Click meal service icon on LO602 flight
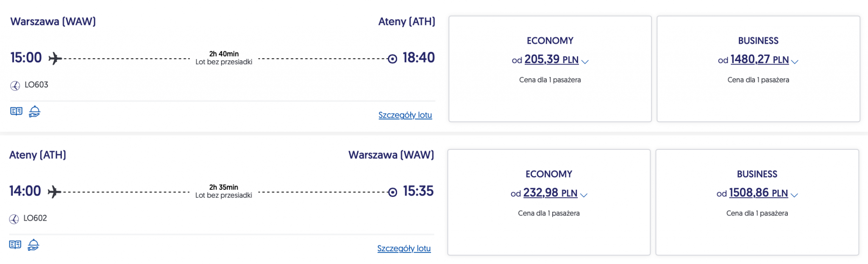This screenshot has height=264, width=868. tap(33, 244)
